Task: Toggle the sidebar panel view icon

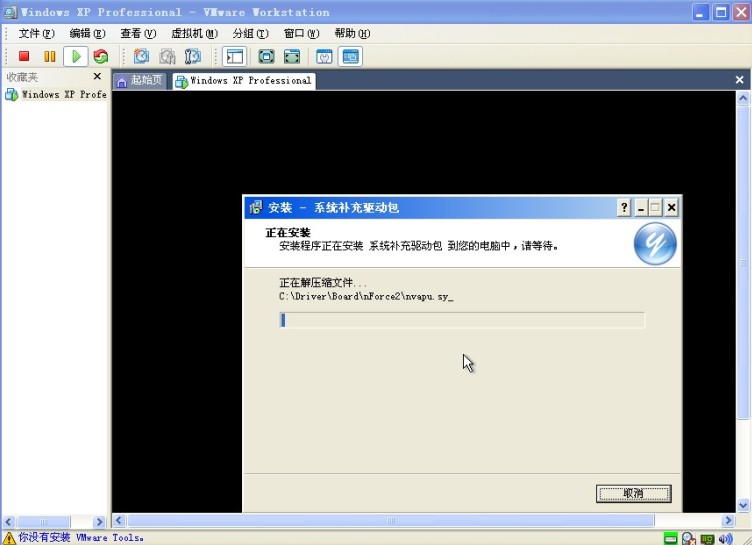Action: [235, 57]
